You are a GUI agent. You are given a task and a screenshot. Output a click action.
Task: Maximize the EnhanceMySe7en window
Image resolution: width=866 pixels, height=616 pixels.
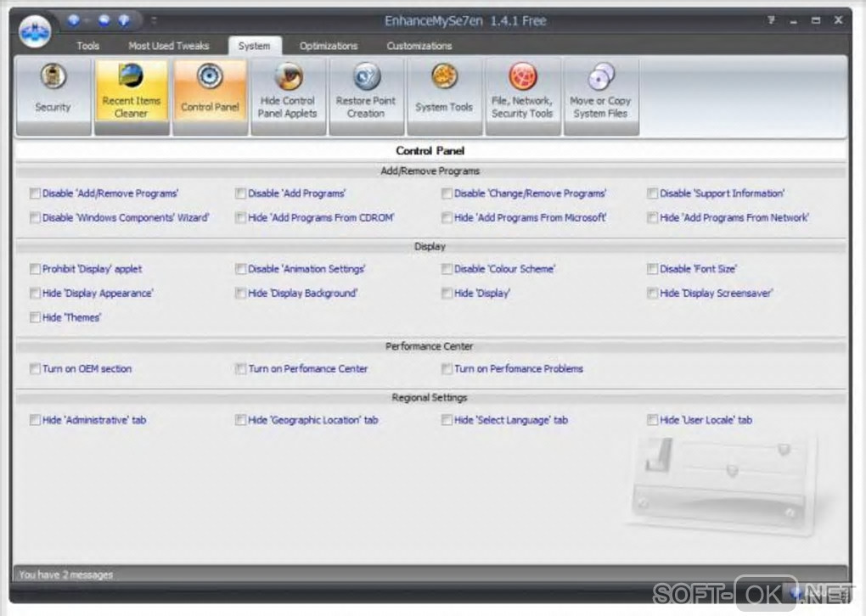pos(816,20)
